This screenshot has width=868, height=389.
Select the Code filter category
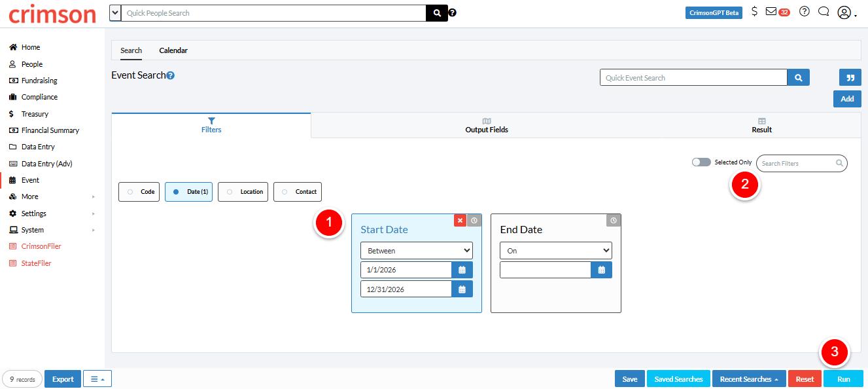(139, 192)
